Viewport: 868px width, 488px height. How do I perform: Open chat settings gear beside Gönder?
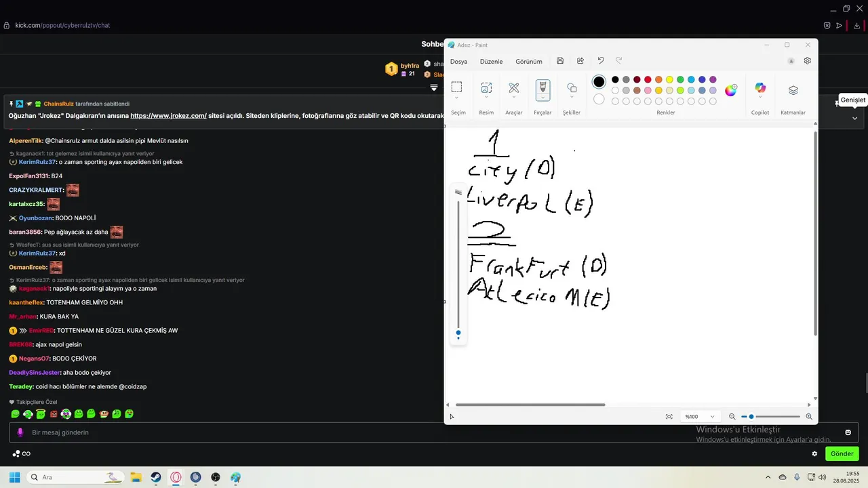click(x=815, y=453)
